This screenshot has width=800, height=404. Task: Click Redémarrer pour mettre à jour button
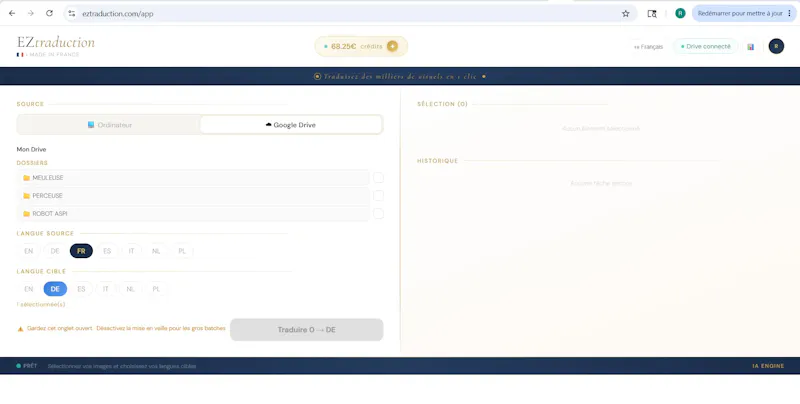click(x=740, y=14)
